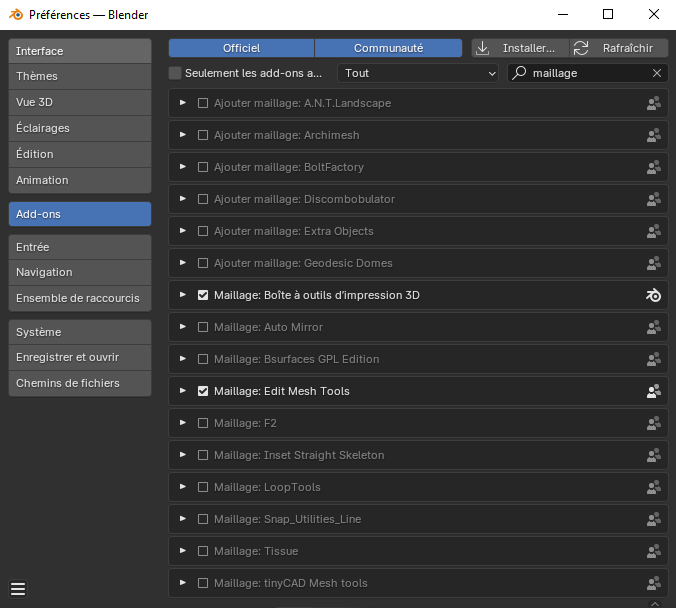Click community icon on Discombobulator row
Screen dimensions: 676x608
(654, 199)
